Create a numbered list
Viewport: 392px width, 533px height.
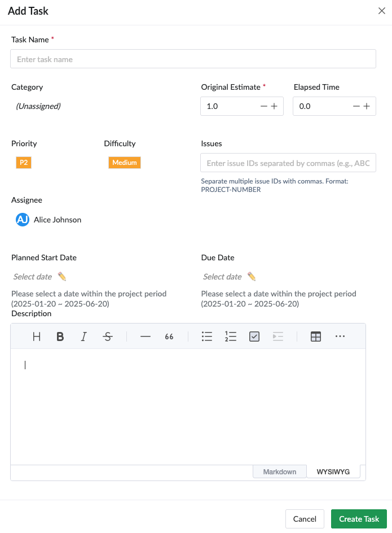pyautogui.click(x=230, y=337)
